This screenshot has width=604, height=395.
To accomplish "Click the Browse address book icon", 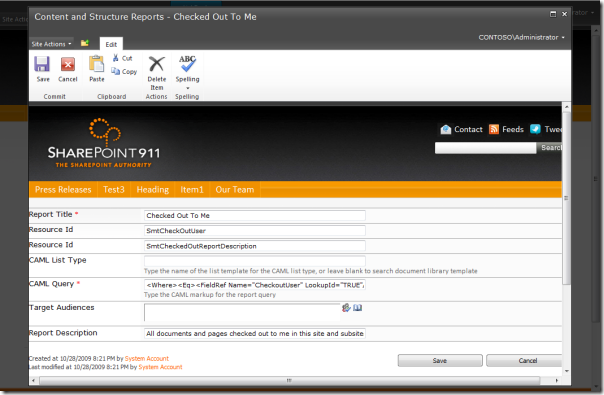I will pos(357,308).
